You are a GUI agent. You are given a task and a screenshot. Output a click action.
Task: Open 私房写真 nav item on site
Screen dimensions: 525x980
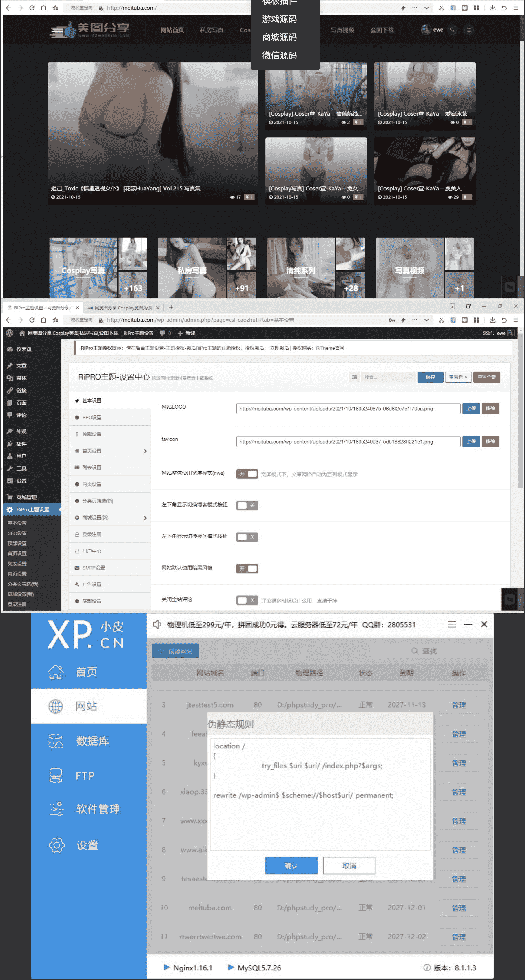tap(212, 30)
